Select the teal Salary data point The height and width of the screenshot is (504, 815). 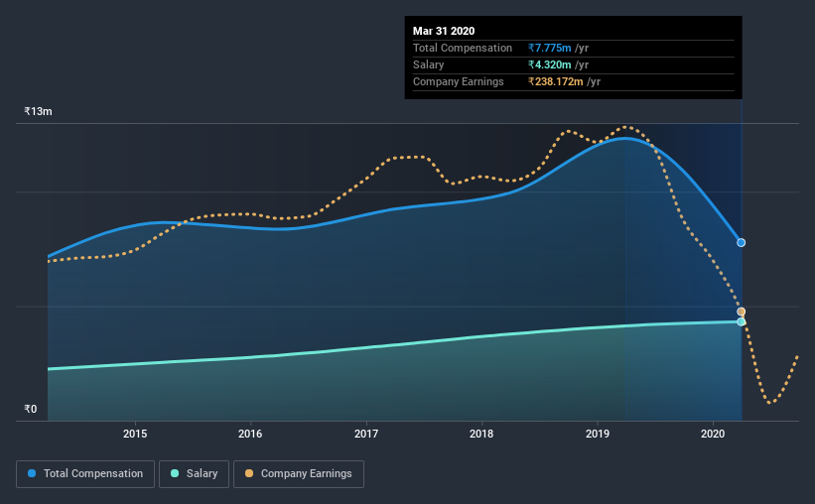(x=742, y=322)
